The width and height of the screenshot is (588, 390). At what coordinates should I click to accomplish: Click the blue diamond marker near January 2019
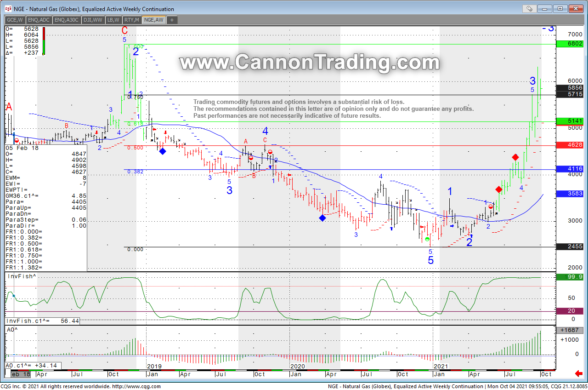pyautogui.click(x=163, y=151)
